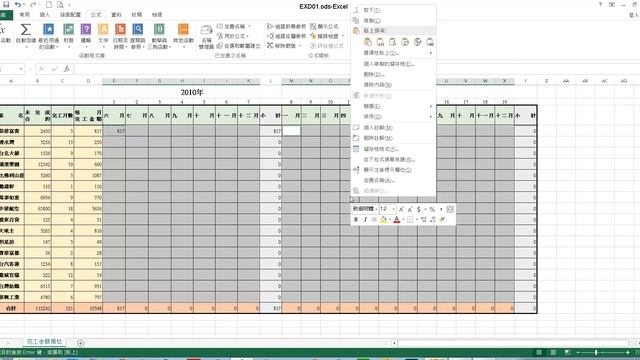Toggle Italic in the mini toolbar

tap(365, 220)
